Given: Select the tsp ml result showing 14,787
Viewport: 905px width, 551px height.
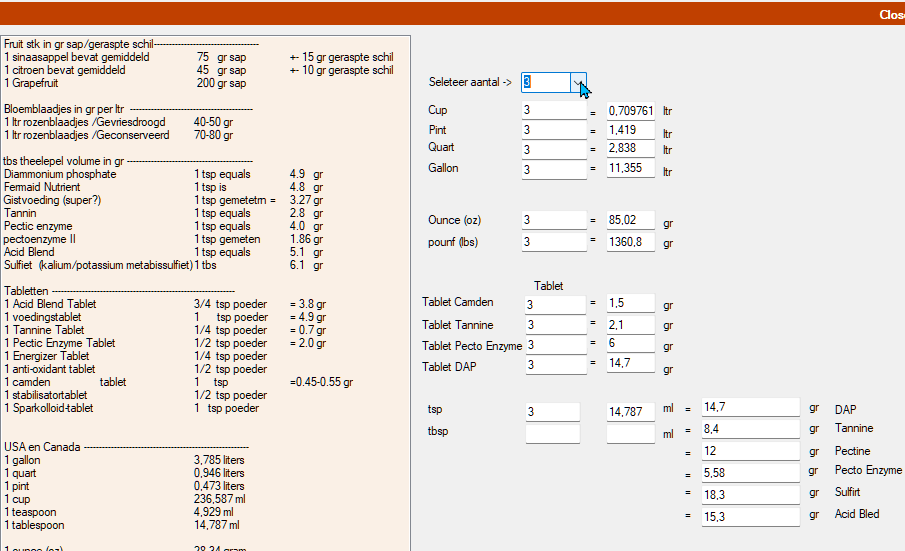Looking at the screenshot, I should point(630,411).
